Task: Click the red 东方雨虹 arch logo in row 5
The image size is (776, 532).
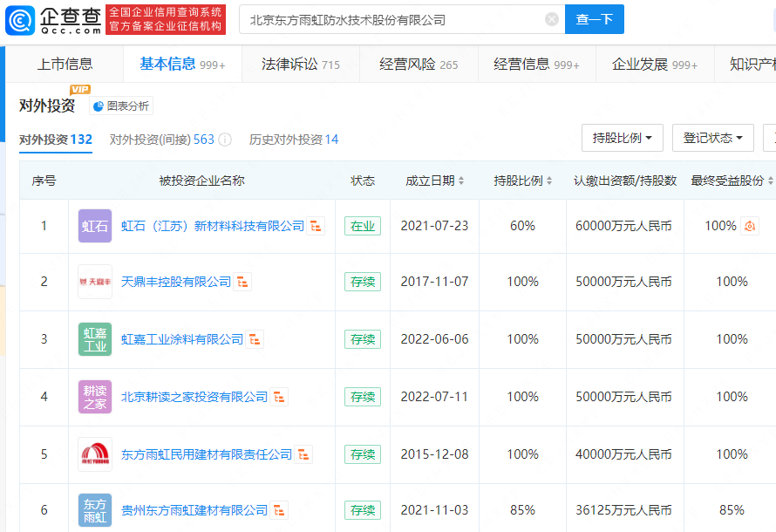Action: click(x=95, y=454)
